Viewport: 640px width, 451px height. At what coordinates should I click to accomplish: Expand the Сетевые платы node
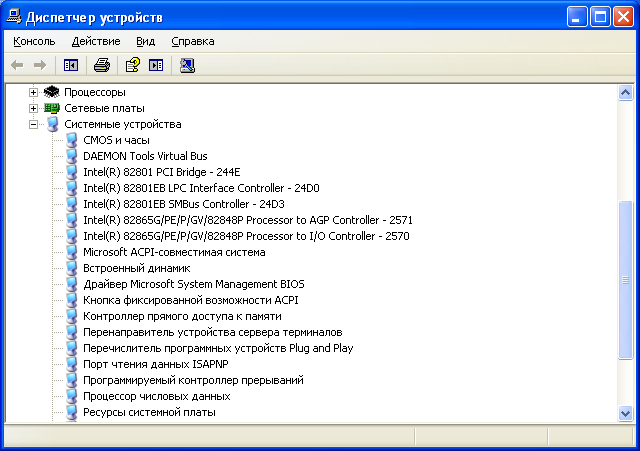click(x=33, y=108)
